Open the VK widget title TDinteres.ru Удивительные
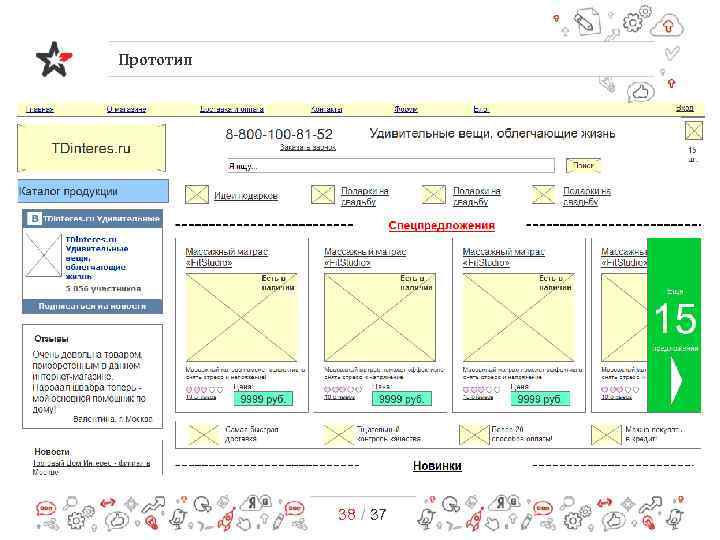Viewport: 720px width, 540px height. point(101,219)
